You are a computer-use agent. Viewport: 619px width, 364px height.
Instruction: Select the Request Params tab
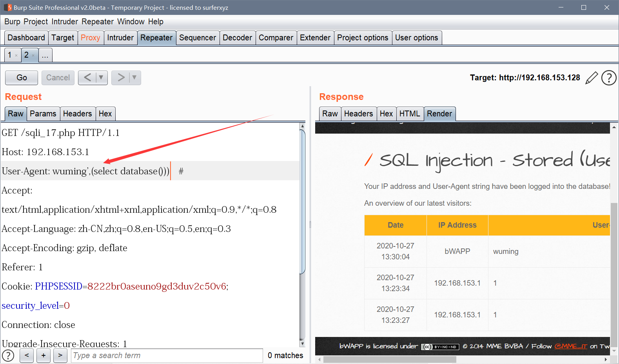43,114
